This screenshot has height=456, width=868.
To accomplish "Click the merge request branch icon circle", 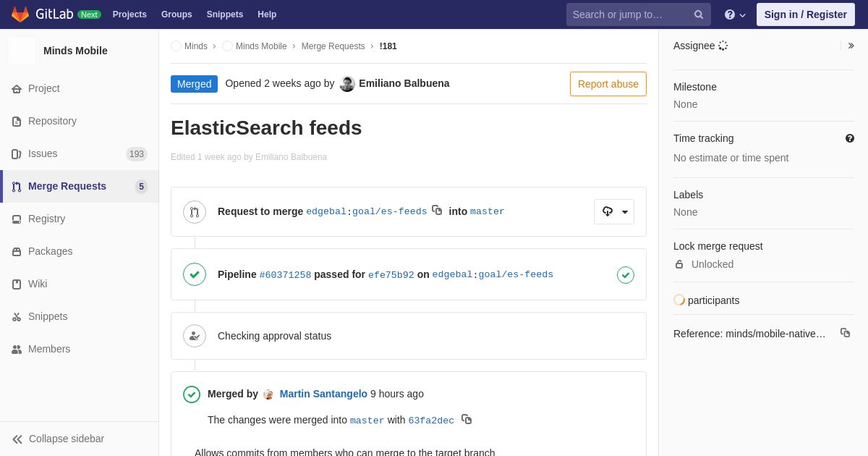I will coord(195,212).
